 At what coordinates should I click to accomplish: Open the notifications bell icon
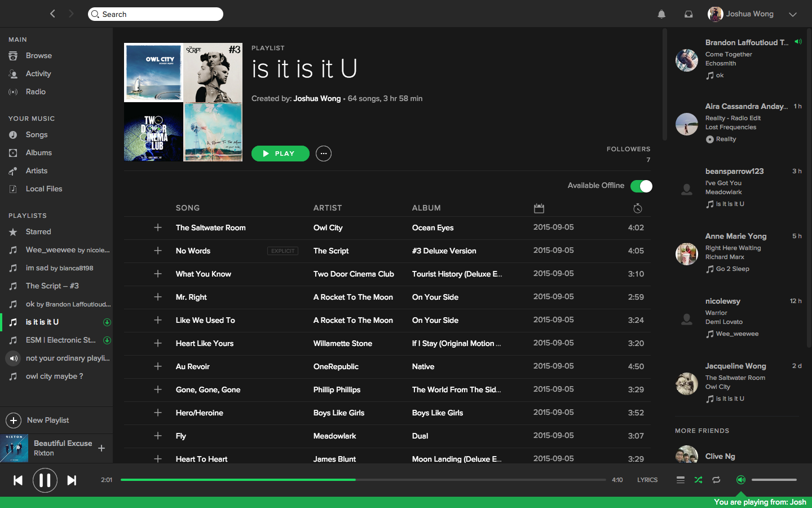pyautogui.click(x=661, y=14)
